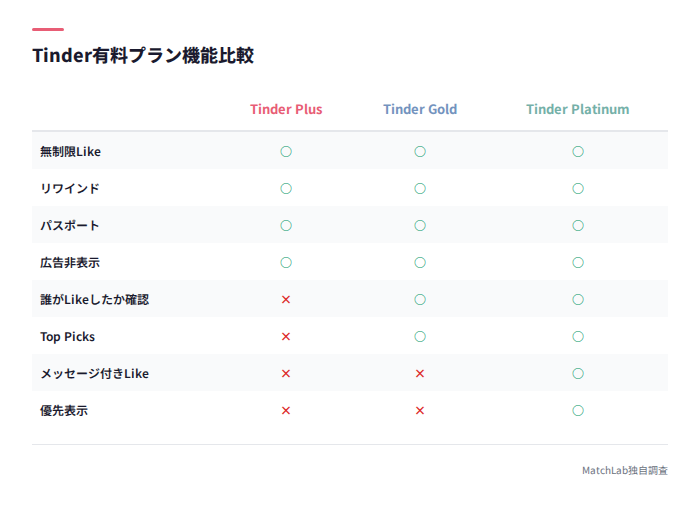700x516 pixels.
Task: Click the circle for パスポート under Tinder Plus
Action: (286, 226)
